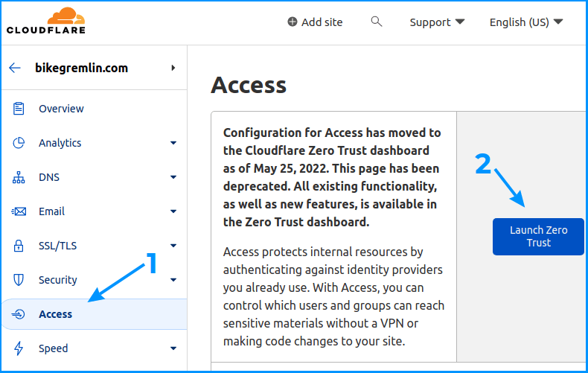Click the Cloudflare logo

point(45,22)
